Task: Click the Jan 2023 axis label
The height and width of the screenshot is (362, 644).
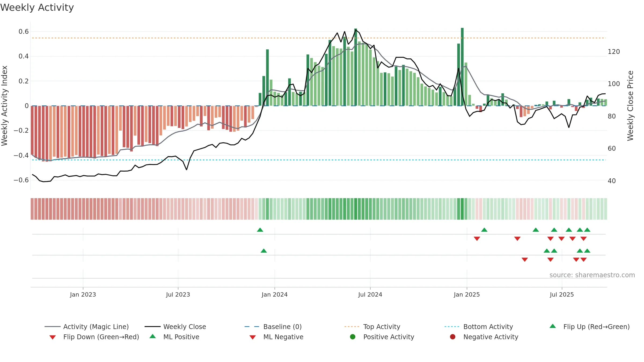Action: point(83,294)
